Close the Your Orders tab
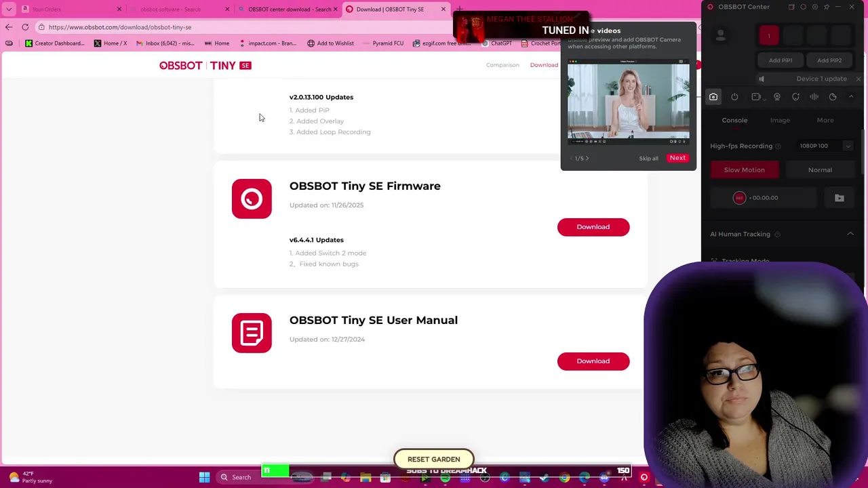This screenshot has width=868, height=488. (x=119, y=9)
